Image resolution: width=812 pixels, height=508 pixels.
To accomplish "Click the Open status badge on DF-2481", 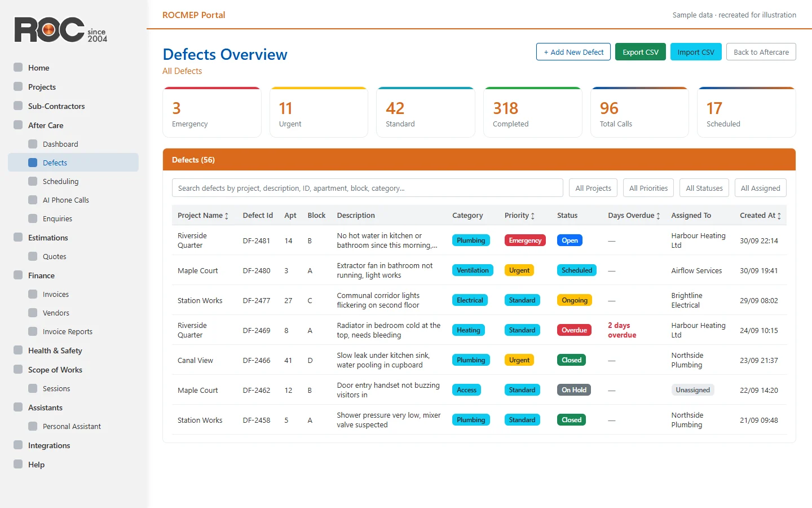I will pyautogui.click(x=570, y=240).
